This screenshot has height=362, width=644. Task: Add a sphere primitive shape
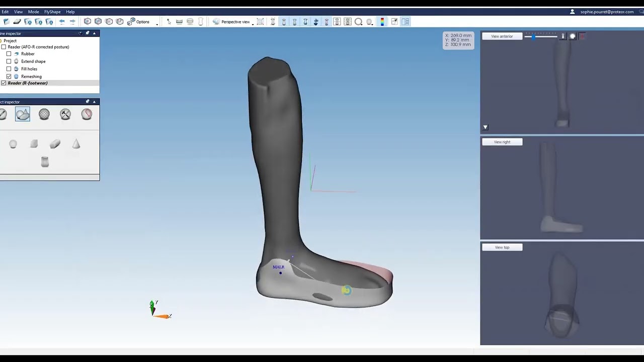click(13, 144)
